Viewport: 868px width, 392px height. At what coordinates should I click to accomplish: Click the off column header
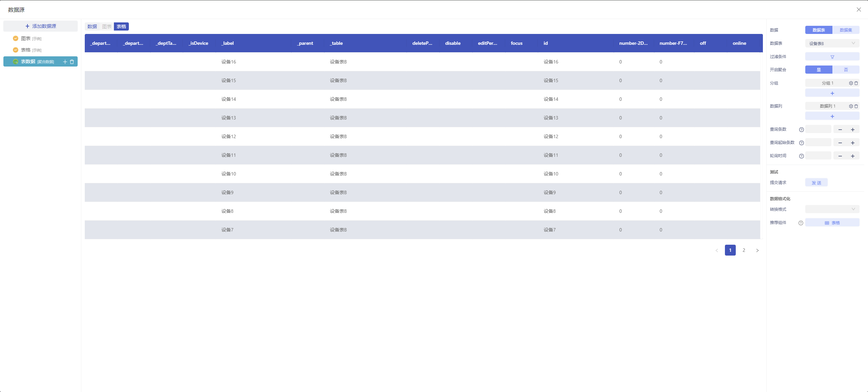[711, 43]
